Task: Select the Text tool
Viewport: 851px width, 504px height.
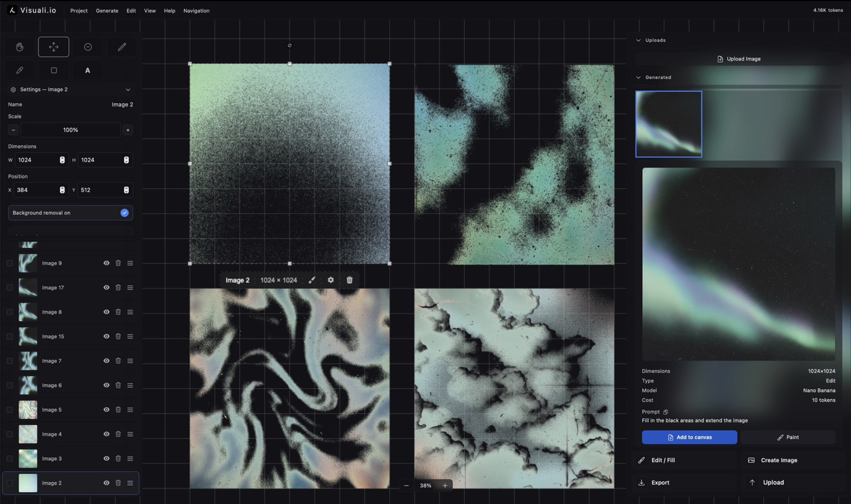Action: [x=87, y=70]
